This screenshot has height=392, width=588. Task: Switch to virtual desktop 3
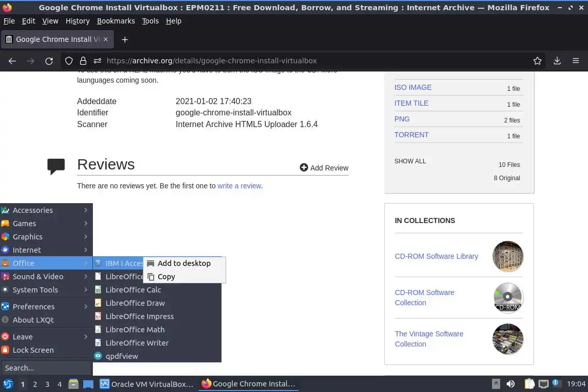[x=47, y=384]
